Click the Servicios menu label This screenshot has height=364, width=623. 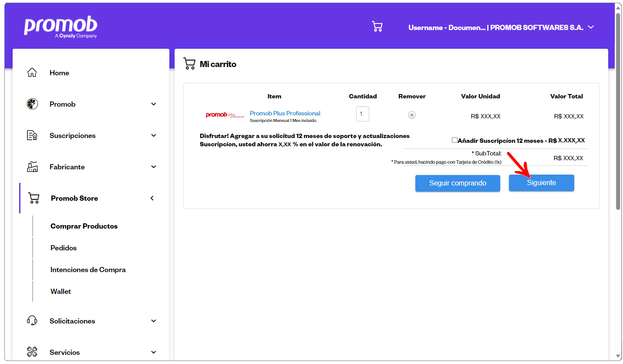[x=65, y=352]
